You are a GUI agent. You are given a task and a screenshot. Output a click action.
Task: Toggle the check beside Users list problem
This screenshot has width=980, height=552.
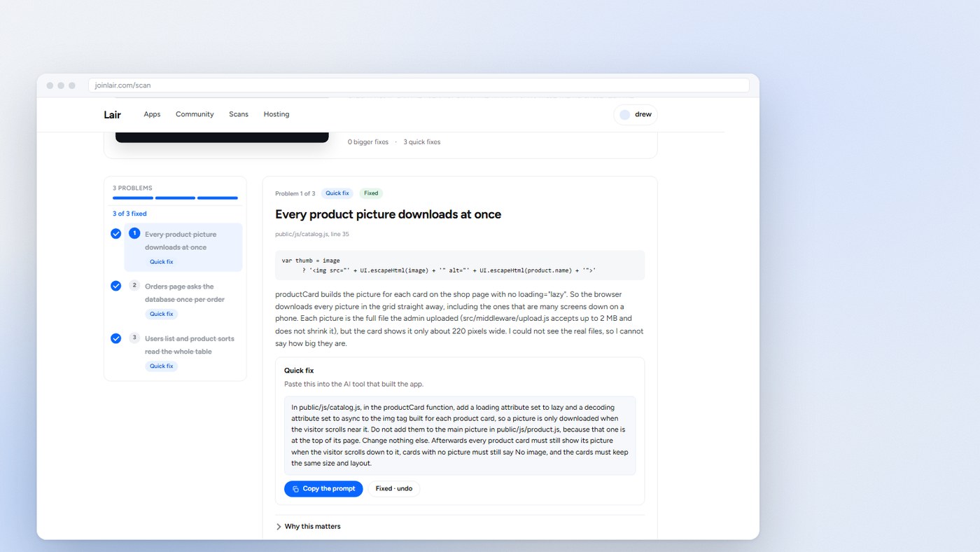point(116,338)
